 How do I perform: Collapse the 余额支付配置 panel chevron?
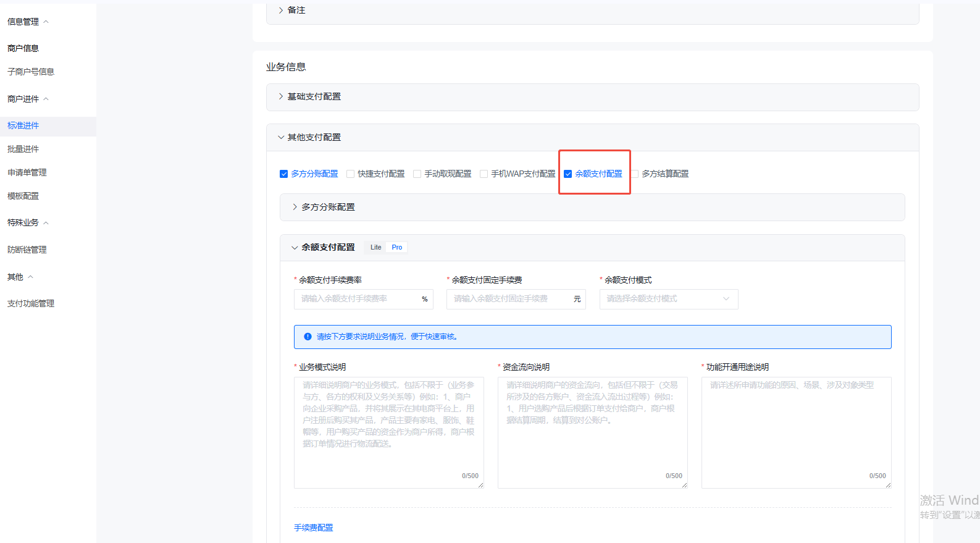click(295, 248)
